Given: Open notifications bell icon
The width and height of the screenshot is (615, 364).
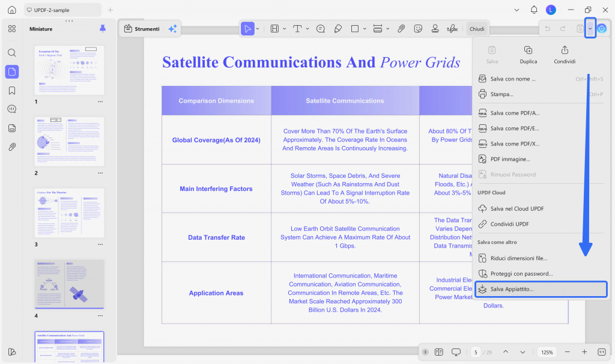Looking at the screenshot, I should click(534, 10).
